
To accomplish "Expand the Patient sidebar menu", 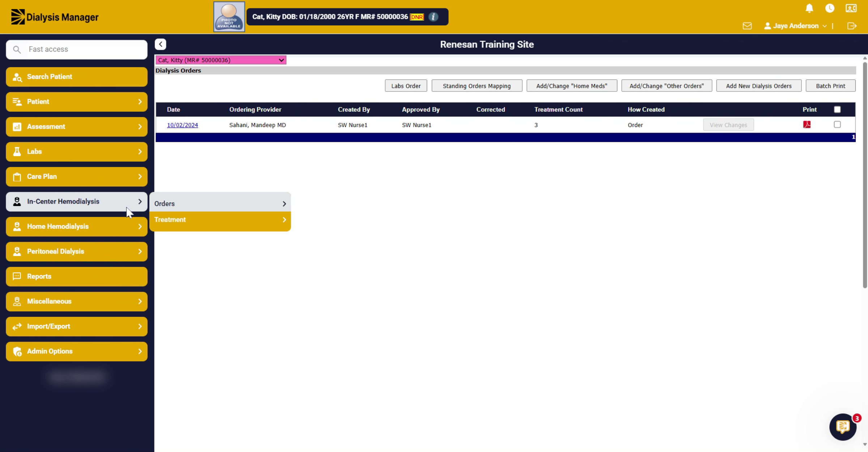I will pyautogui.click(x=77, y=102).
